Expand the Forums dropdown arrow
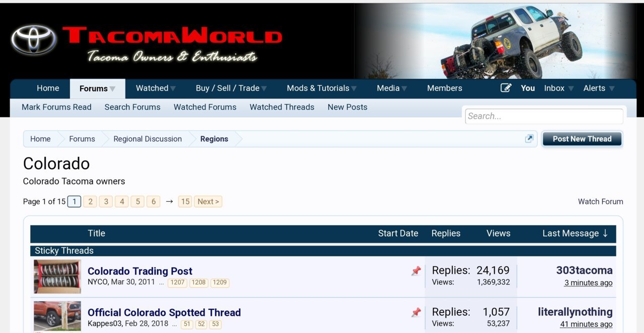This screenshot has width=644, height=333. point(112,89)
